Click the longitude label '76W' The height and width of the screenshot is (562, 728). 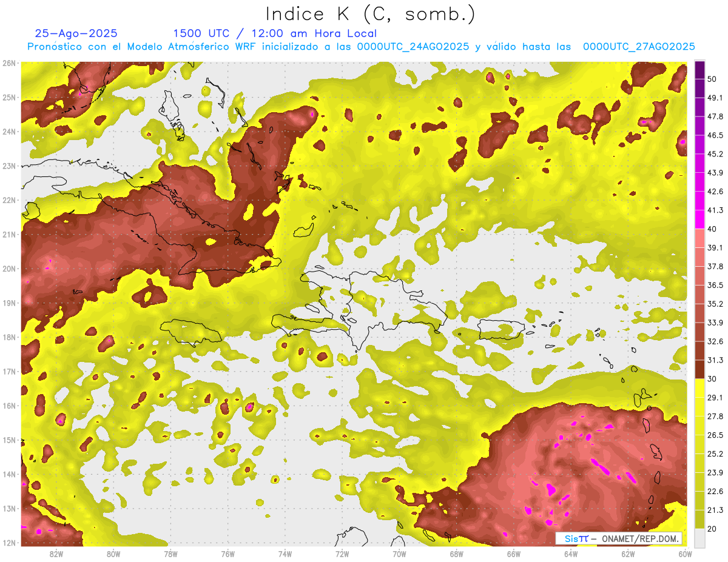227,554
